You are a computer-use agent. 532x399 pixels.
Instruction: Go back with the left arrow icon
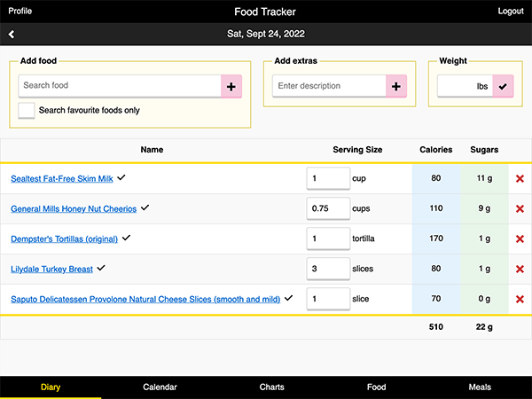click(12, 35)
